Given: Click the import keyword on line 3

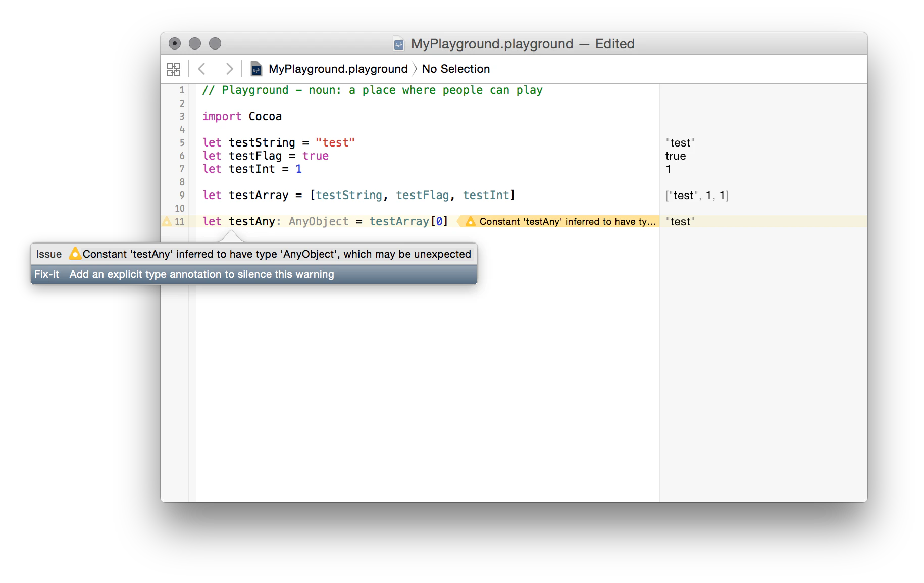Looking at the screenshot, I should (x=222, y=117).
